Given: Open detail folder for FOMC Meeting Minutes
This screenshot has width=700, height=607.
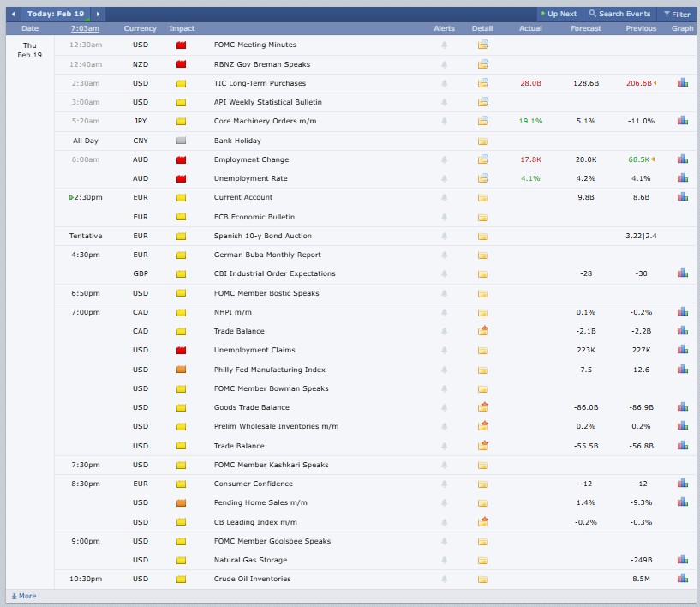Looking at the screenshot, I should pos(483,45).
